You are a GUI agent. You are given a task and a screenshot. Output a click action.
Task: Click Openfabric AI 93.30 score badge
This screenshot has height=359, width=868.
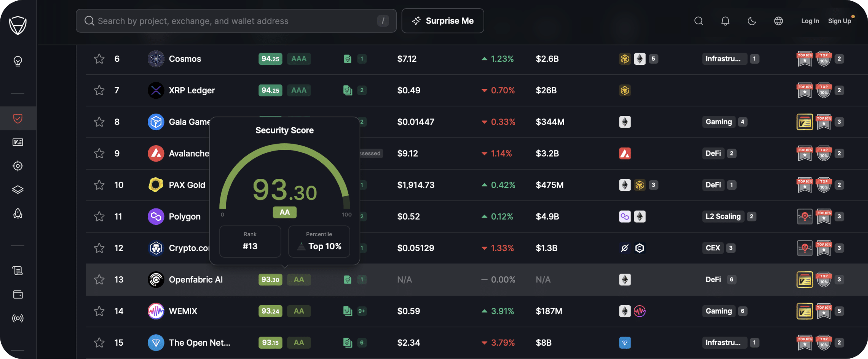270,279
